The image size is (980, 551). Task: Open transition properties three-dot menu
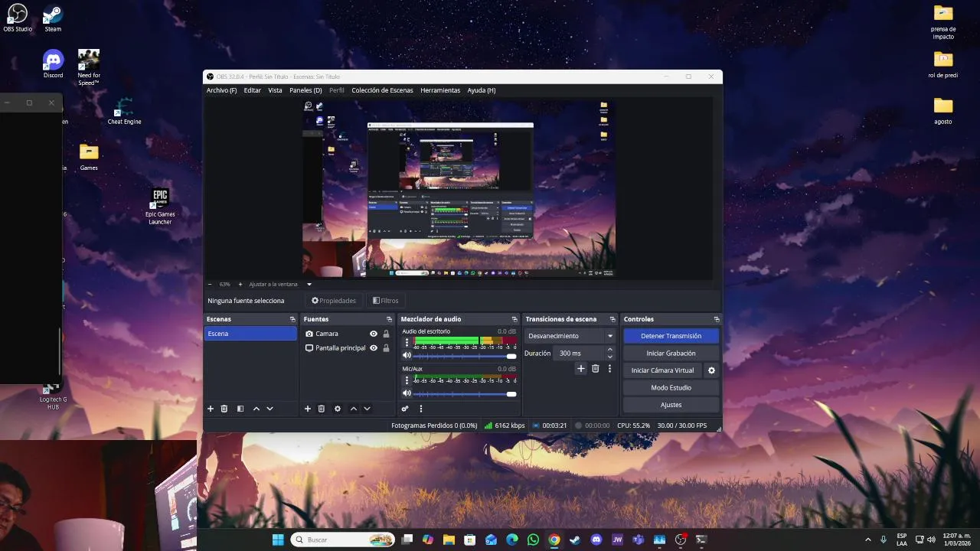click(609, 368)
